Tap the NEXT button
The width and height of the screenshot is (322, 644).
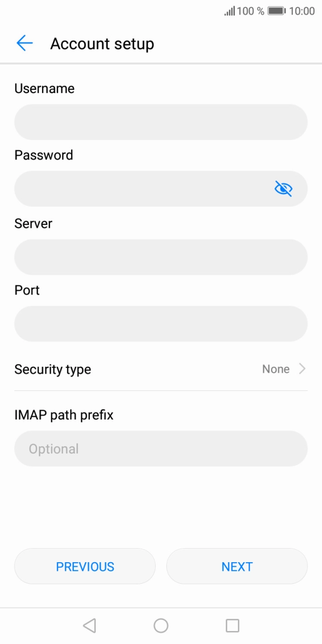(x=237, y=566)
